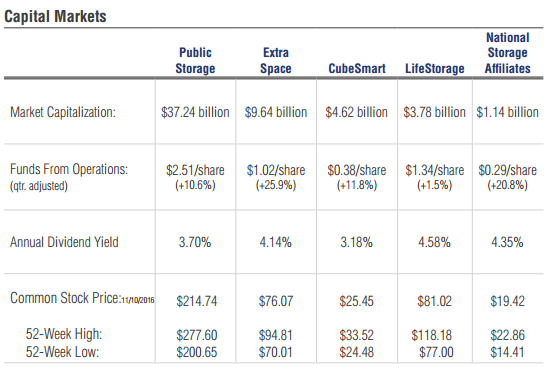Click the $277.60 52-week high value
Image resolution: width=550 pixels, height=381 pixels.
pos(197,335)
